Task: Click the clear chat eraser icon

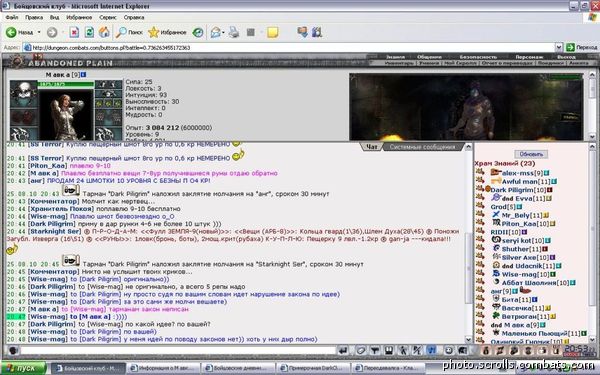Action: pos(361,350)
